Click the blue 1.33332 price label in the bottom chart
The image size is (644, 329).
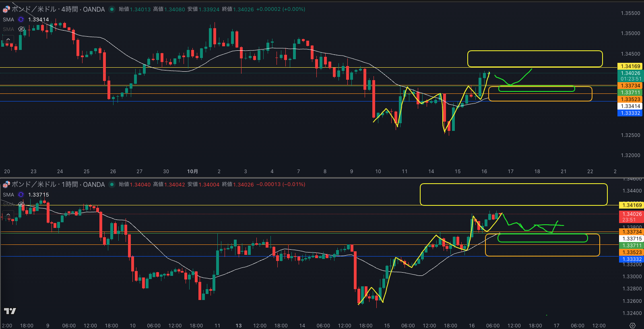630,259
